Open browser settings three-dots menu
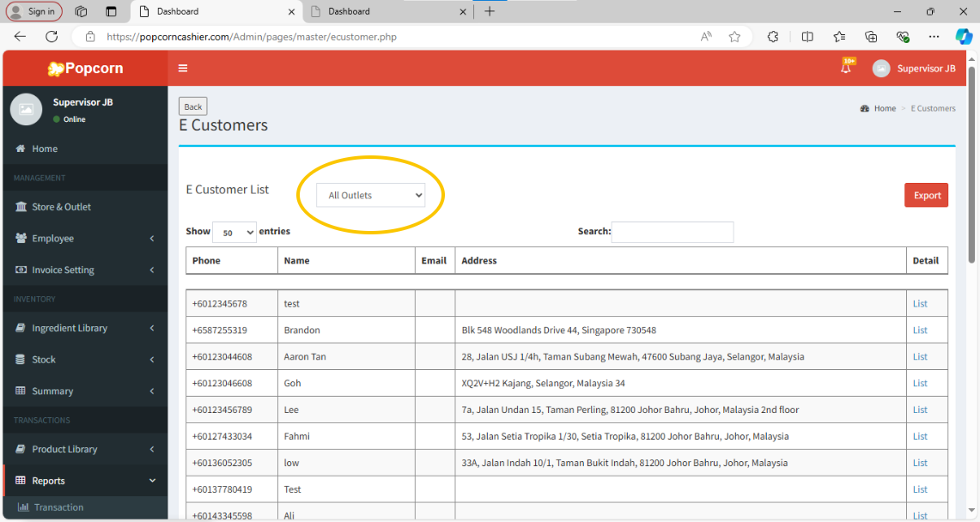 click(934, 37)
